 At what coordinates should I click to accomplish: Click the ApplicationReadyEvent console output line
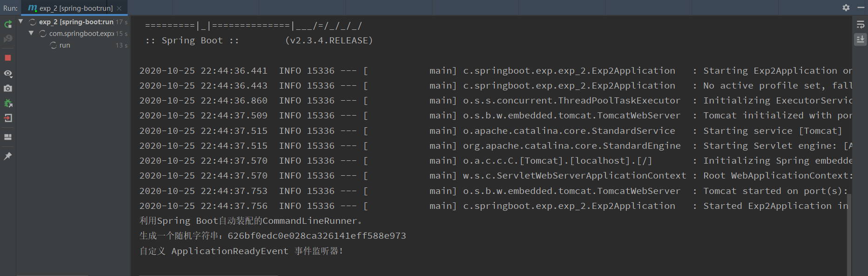coord(241,251)
